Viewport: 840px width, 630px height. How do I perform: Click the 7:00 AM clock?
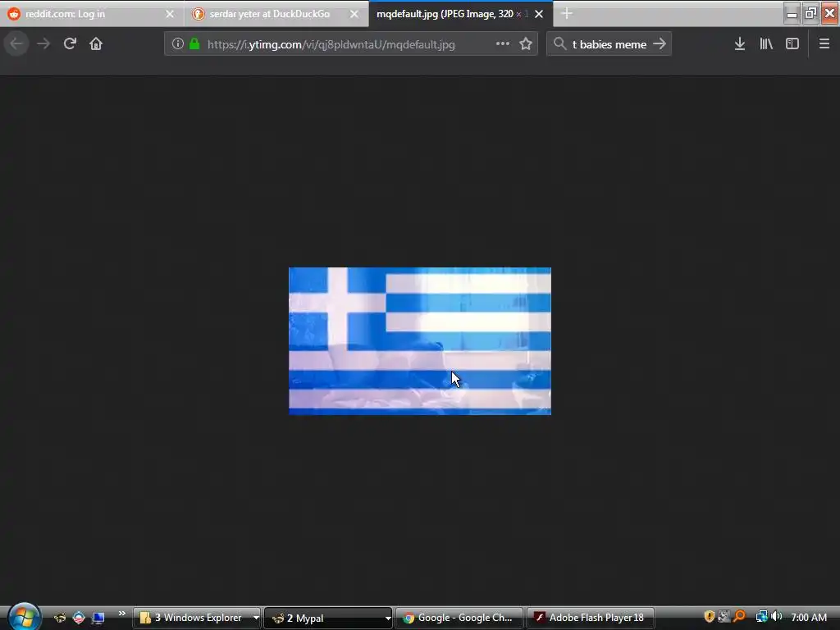[x=808, y=617]
